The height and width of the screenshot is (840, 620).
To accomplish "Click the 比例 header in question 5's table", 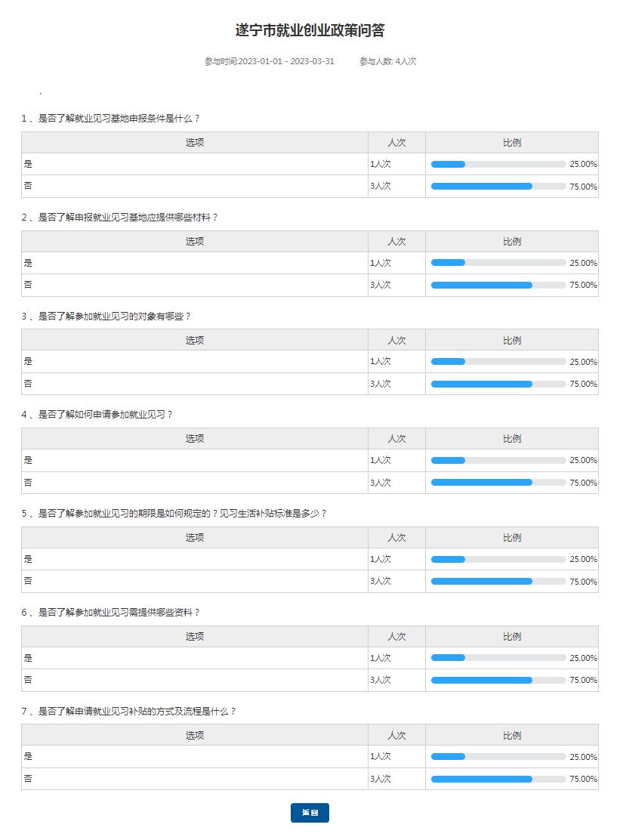I will click(512, 538).
